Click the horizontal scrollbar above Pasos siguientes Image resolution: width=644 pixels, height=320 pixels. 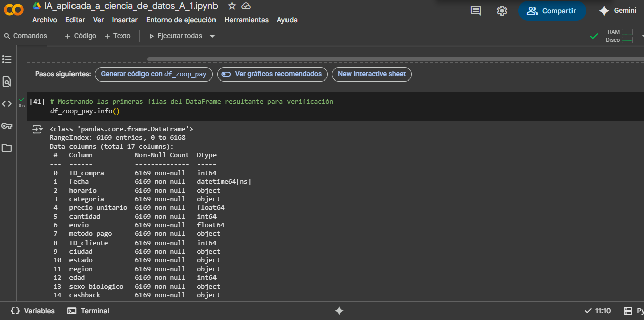(x=395, y=59)
